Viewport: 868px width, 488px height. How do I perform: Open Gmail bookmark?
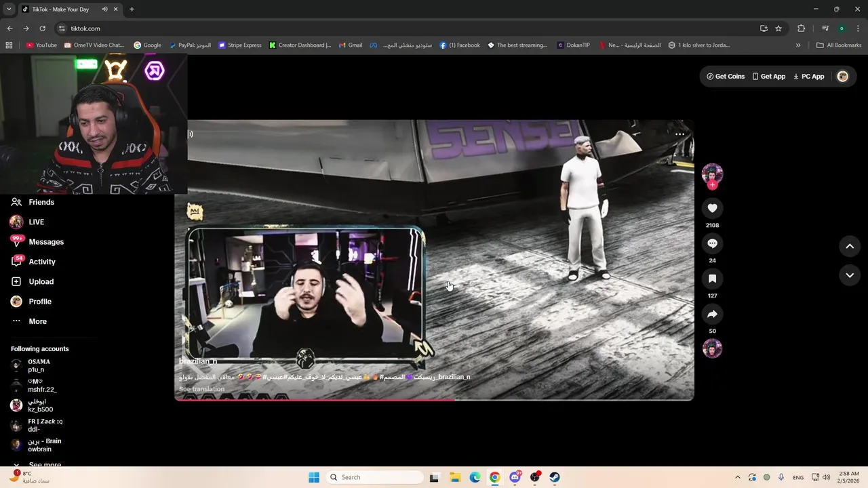(351, 45)
